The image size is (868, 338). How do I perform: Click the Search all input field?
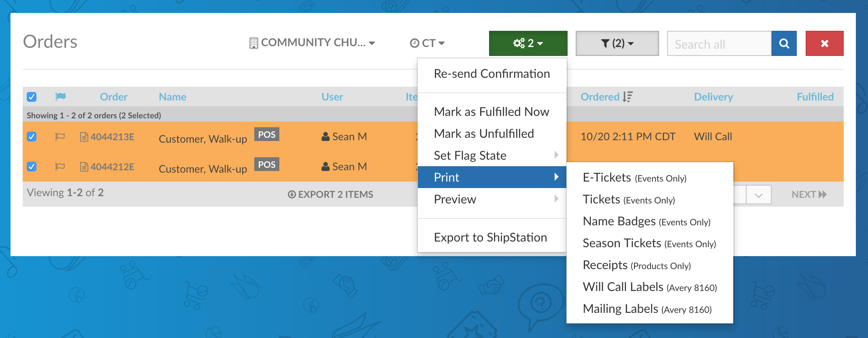719,44
